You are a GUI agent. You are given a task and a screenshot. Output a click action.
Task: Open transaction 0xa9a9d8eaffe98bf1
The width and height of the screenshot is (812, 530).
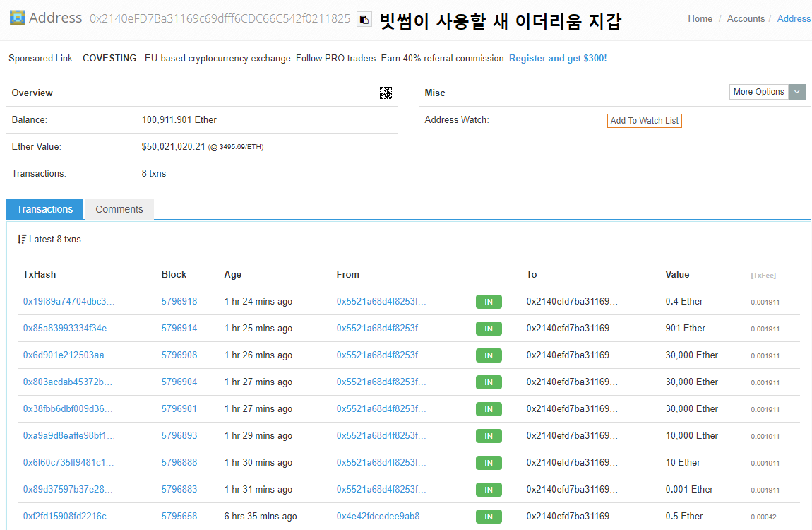click(x=69, y=436)
